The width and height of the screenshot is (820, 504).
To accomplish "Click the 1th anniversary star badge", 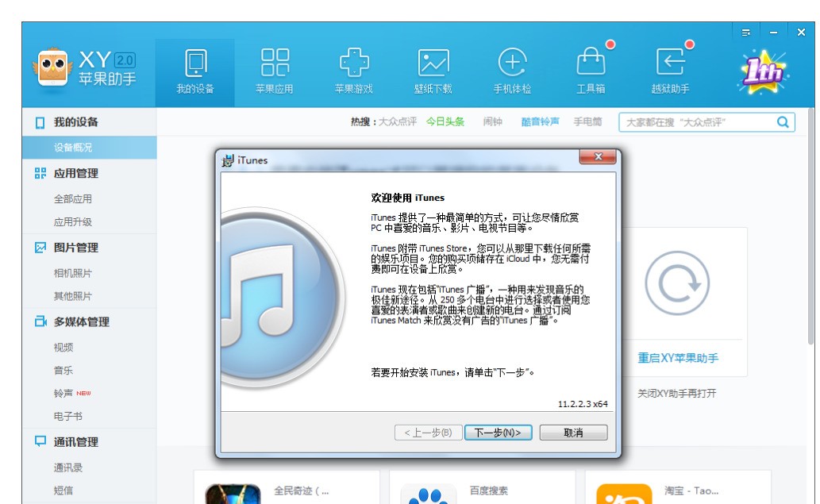I will pyautogui.click(x=764, y=72).
